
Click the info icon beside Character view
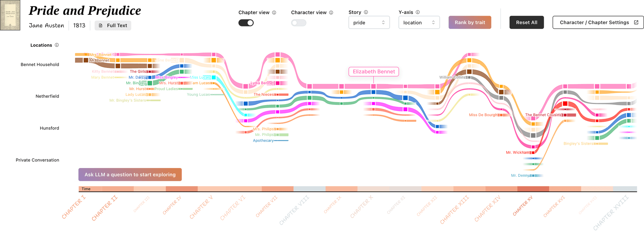(331, 13)
